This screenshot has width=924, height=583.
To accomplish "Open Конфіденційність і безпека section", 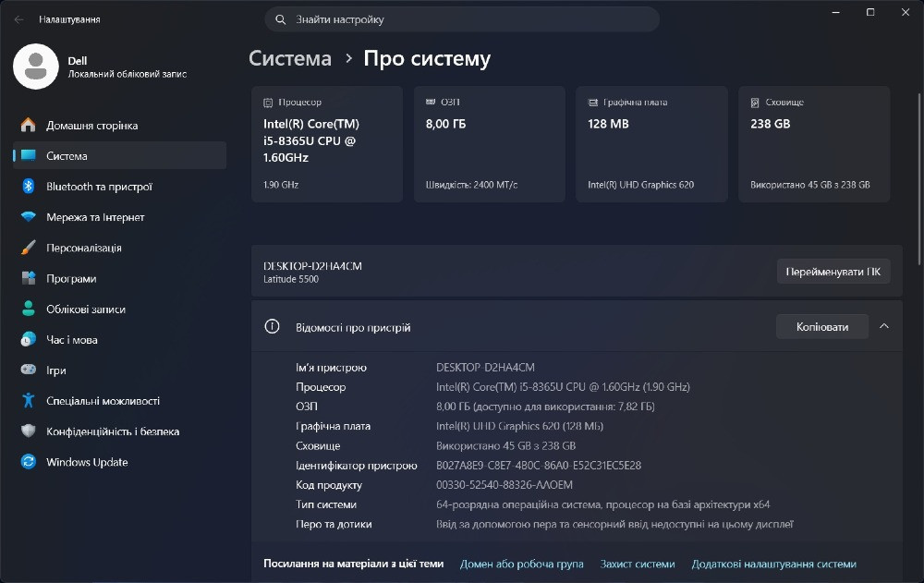I will pos(119,431).
